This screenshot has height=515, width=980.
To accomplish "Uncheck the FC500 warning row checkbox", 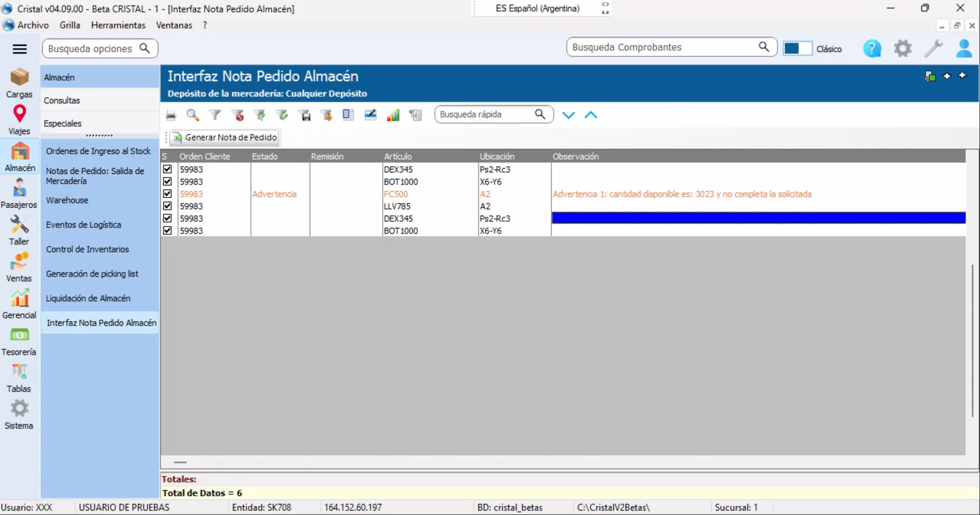I will pos(167,194).
